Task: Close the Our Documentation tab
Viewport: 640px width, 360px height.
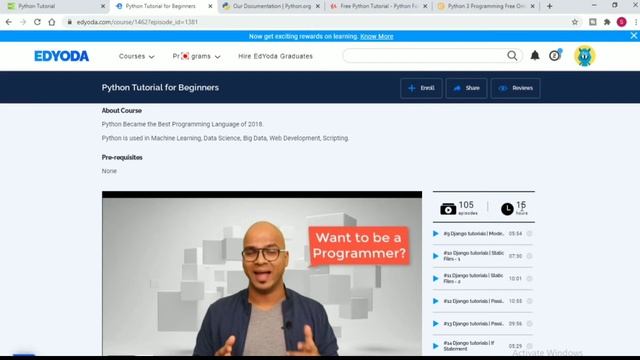Action: point(318,6)
